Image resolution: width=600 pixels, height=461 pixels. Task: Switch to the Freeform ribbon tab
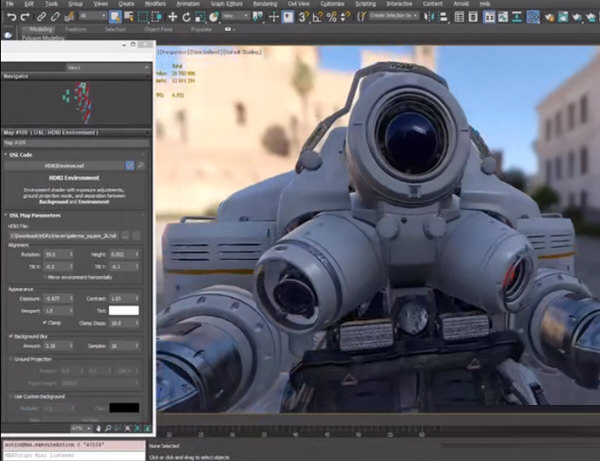tap(75, 29)
